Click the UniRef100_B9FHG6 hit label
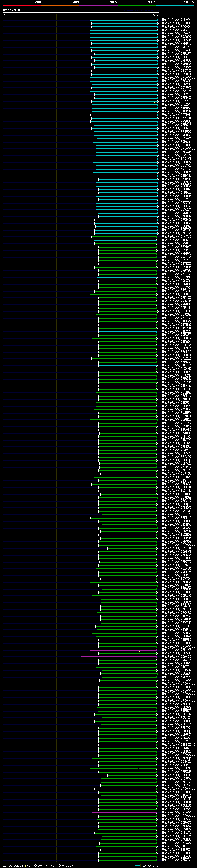The image size is (197, 868). click(177, 64)
